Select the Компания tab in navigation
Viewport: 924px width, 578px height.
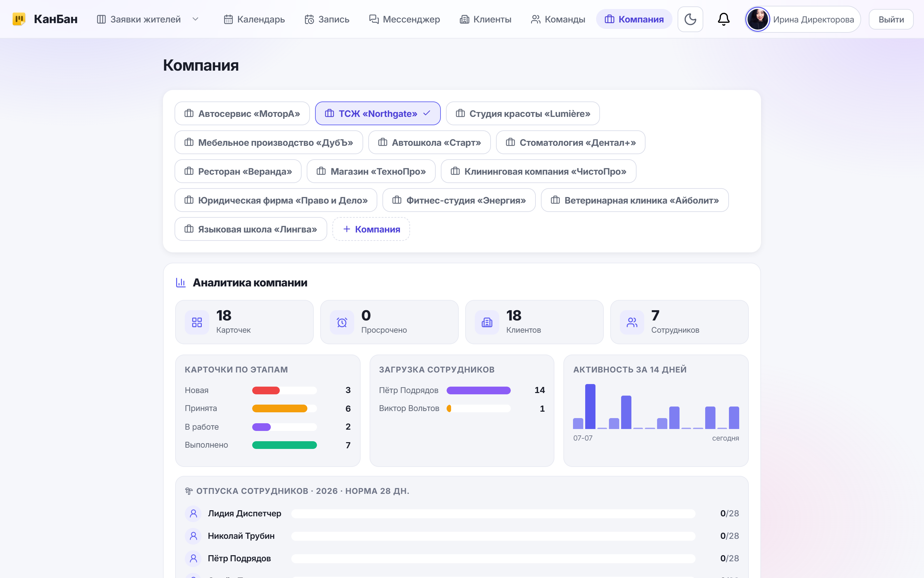point(634,19)
